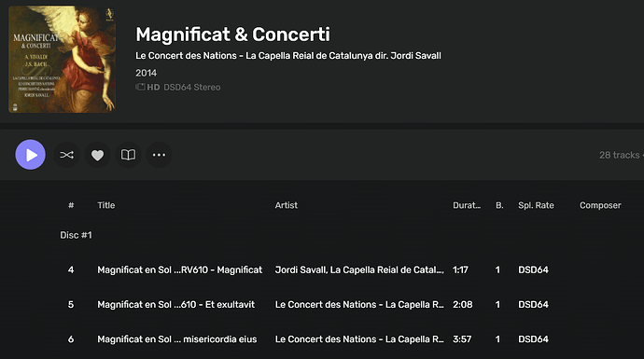
Task: Click DSD64 sample rate in track 4 row
Action: [533, 269]
